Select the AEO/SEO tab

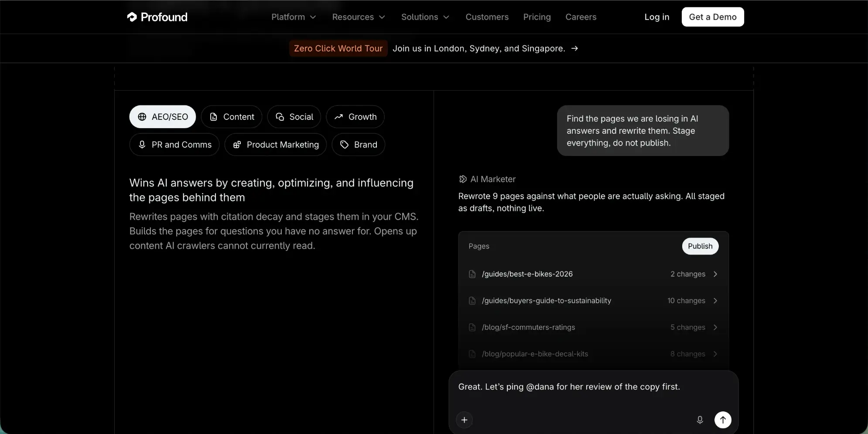(162, 117)
